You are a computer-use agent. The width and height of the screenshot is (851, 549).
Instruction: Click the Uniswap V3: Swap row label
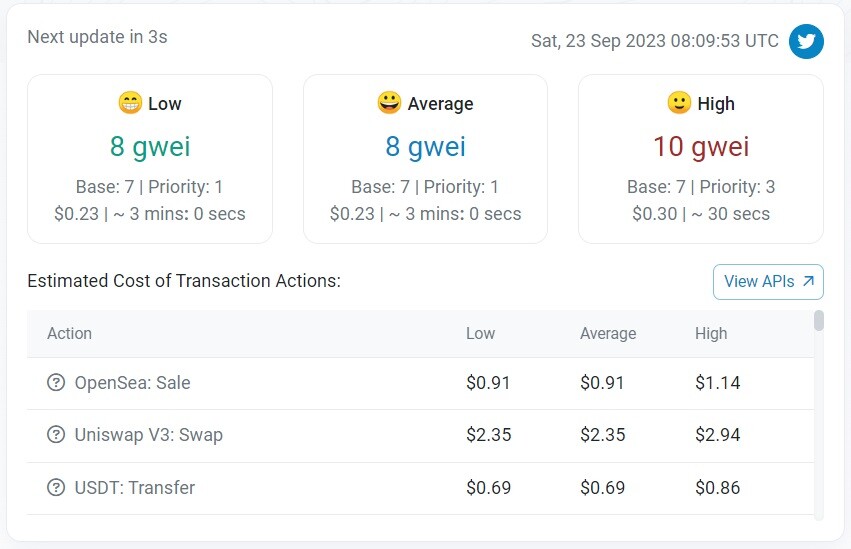coord(149,435)
